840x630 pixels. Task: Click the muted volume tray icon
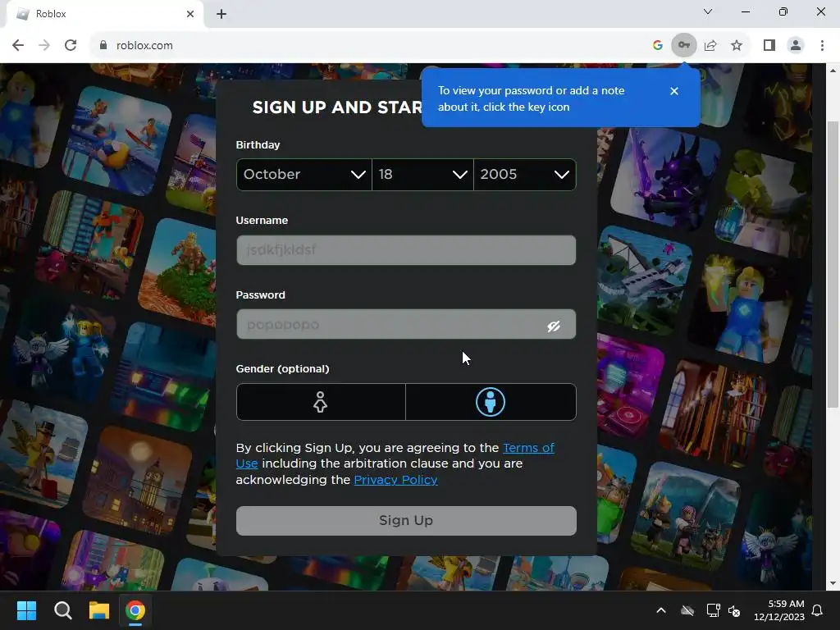734,610
